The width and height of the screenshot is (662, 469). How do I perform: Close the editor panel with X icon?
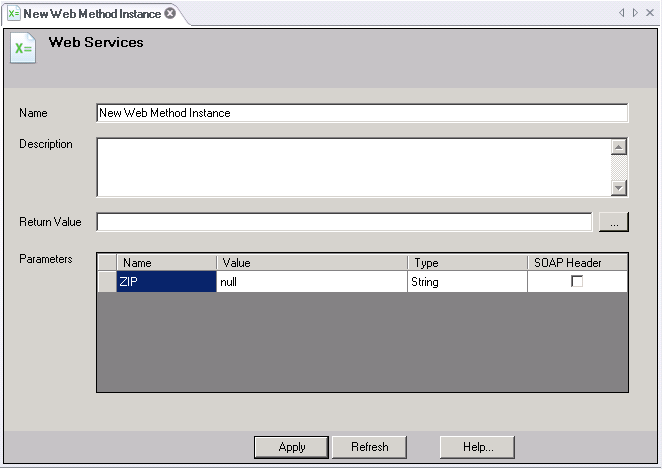click(x=649, y=13)
